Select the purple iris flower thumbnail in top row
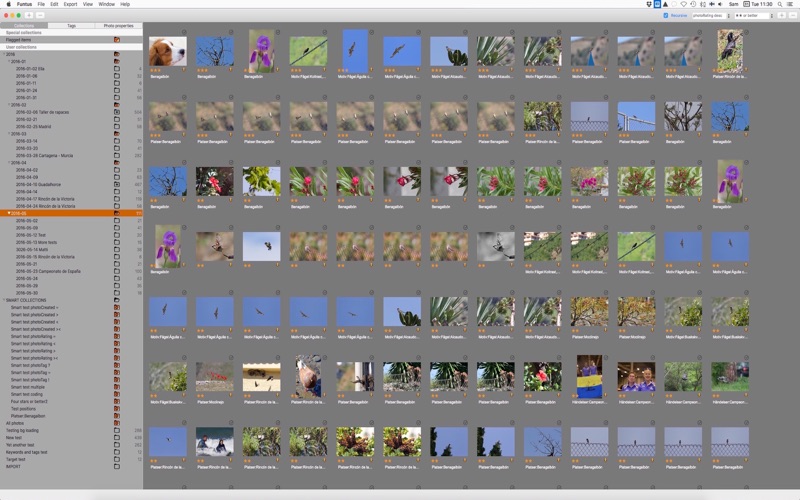Viewport: 800px width, 500px height. pos(262,51)
